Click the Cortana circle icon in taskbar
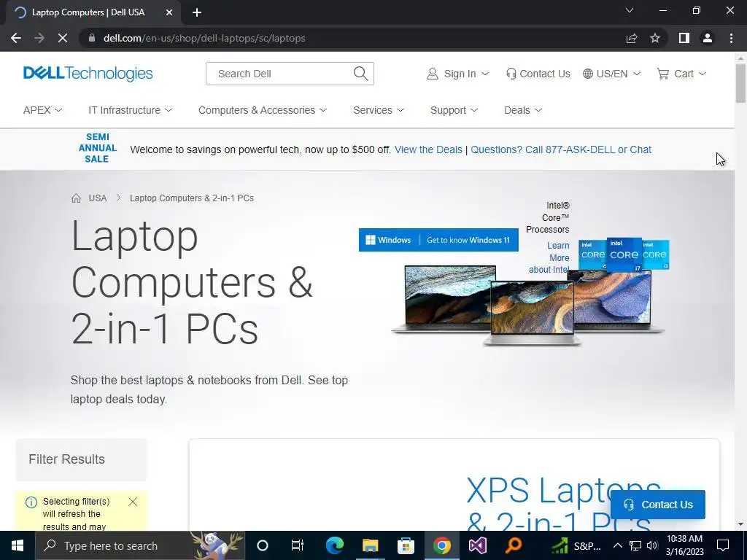 [x=263, y=545]
